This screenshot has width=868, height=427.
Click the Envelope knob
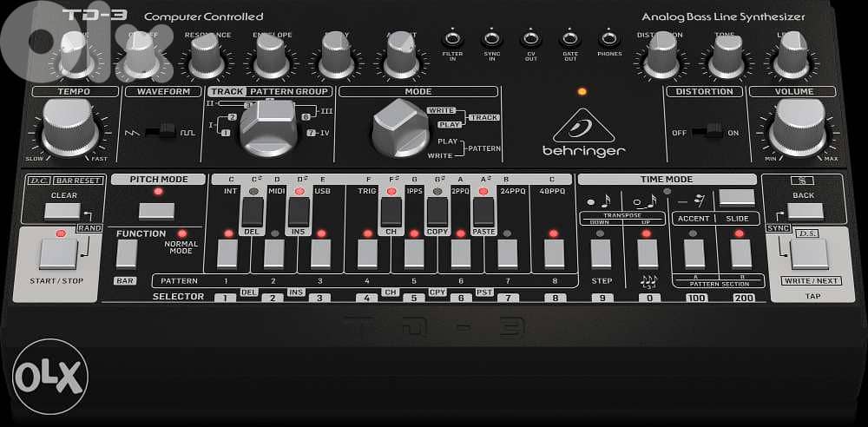[272, 56]
